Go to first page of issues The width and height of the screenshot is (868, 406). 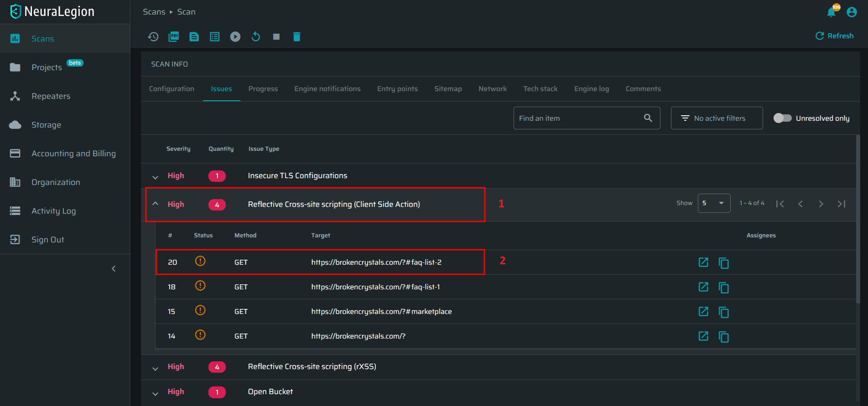click(x=780, y=204)
